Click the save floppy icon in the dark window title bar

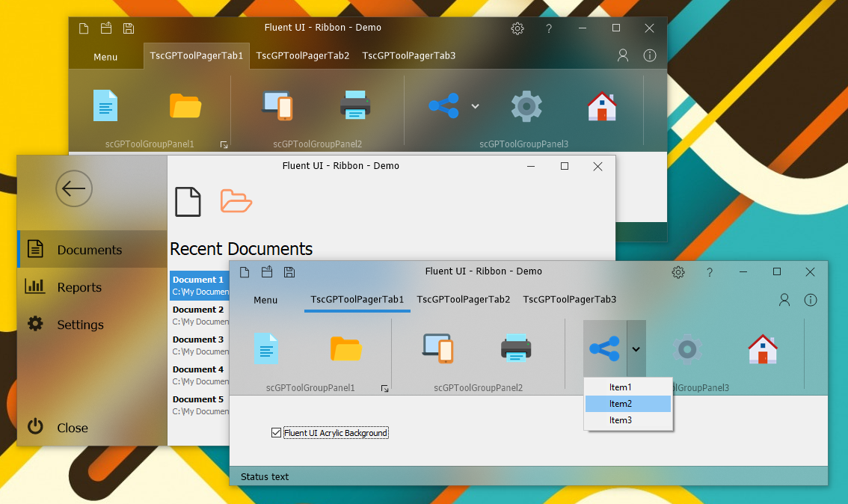[x=128, y=28]
